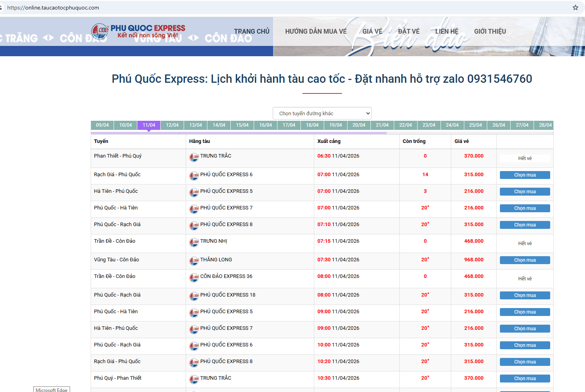
Task: Click ship icon beside TRƯNG NHỊ
Action: click(x=194, y=242)
